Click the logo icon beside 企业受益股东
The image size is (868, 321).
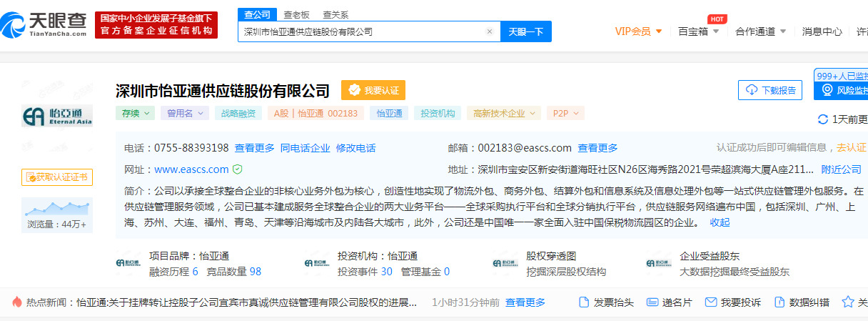(658, 263)
